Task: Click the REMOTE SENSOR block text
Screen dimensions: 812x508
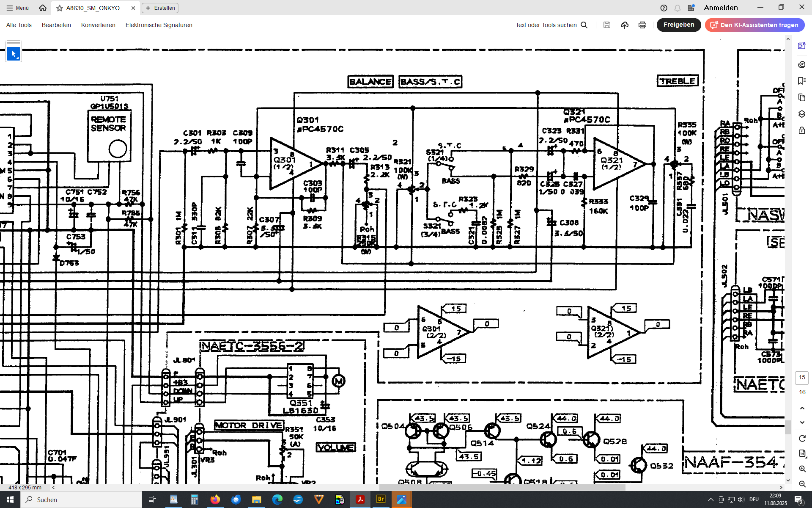Action: coord(109,124)
